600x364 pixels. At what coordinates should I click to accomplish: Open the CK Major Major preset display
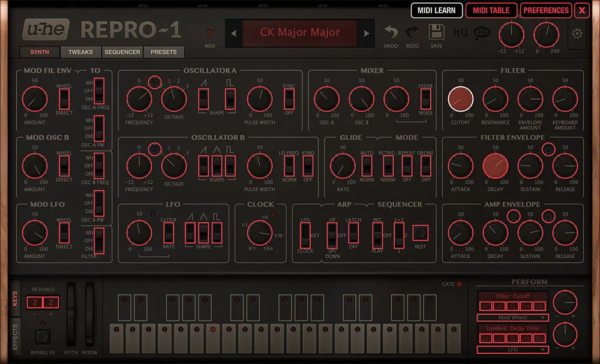[299, 32]
